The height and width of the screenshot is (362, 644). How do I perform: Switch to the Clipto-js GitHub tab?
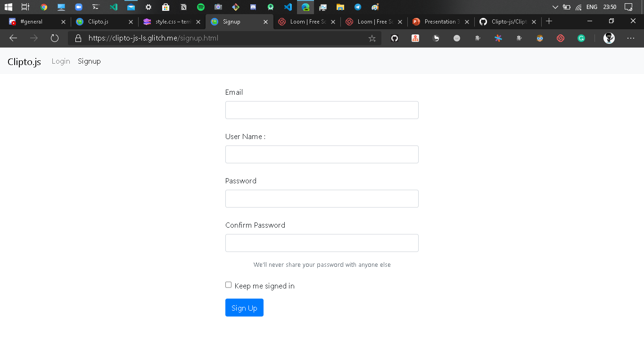[508, 22]
